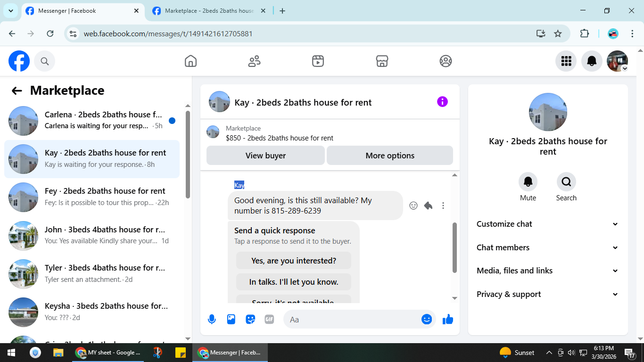644x362 pixels.
Task: Open more options for Kay's message
Action: [443, 206]
